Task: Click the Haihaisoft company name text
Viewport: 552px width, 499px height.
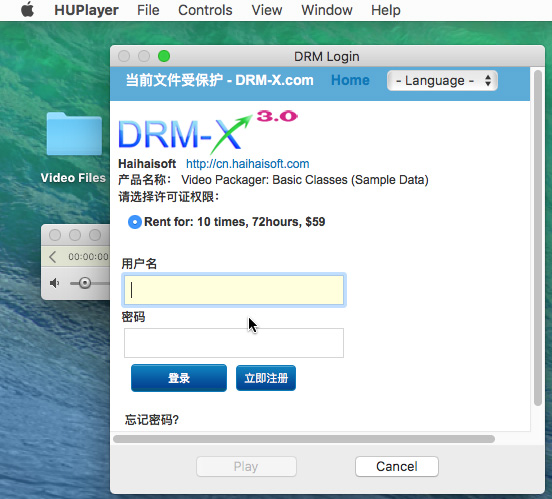Action: point(147,164)
